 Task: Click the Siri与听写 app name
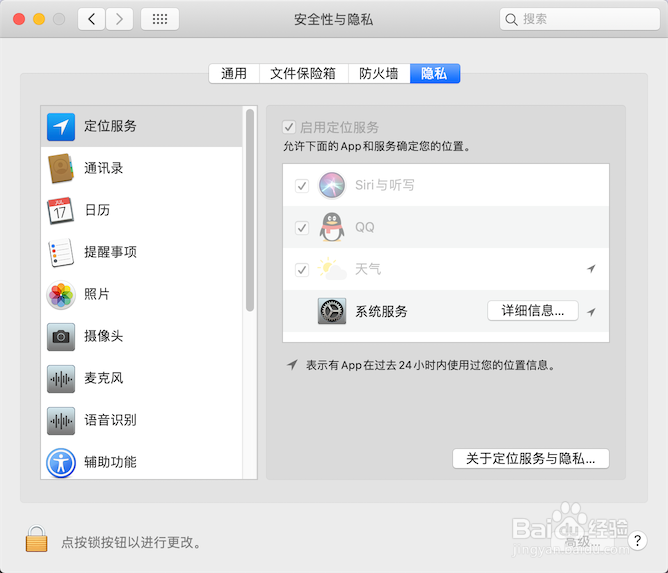[x=385, y=185]
